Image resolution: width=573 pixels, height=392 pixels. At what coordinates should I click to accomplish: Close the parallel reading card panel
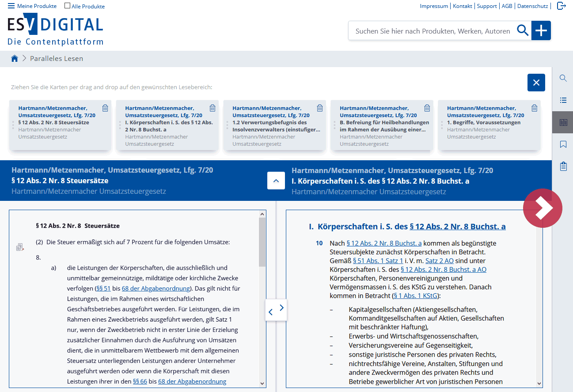click(x=536, y=83)
